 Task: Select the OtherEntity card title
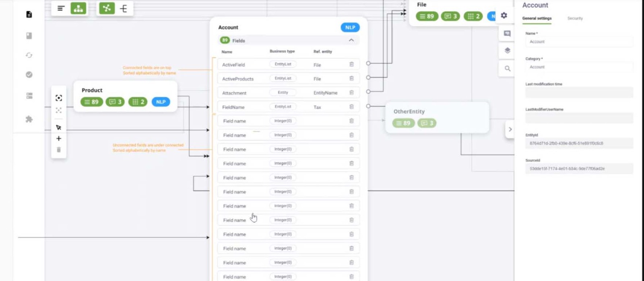(x=409, y=111)
